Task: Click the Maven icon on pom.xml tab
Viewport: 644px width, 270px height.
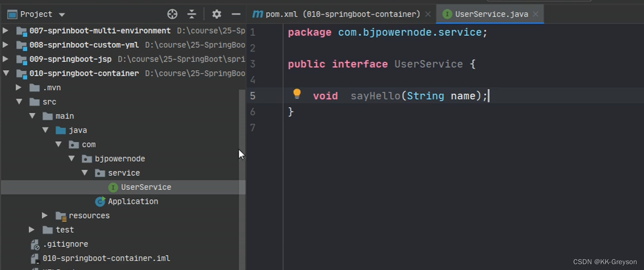Action: (x=258, y=14)
